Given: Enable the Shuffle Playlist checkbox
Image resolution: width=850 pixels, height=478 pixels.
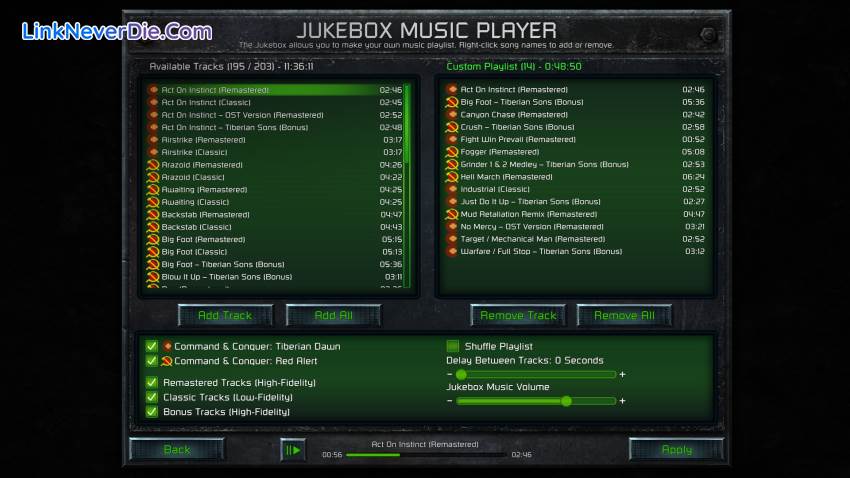Looking at the screenshot, I should (453, 347).
